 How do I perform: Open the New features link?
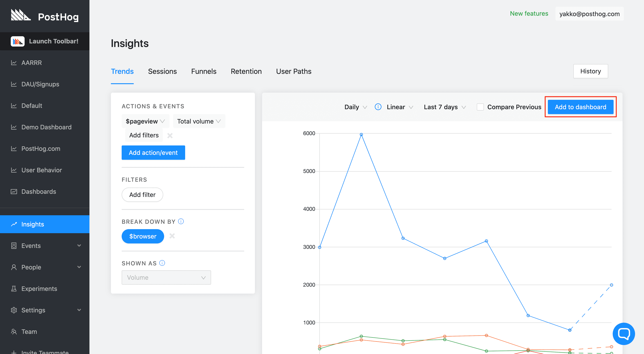coord(529,14)
